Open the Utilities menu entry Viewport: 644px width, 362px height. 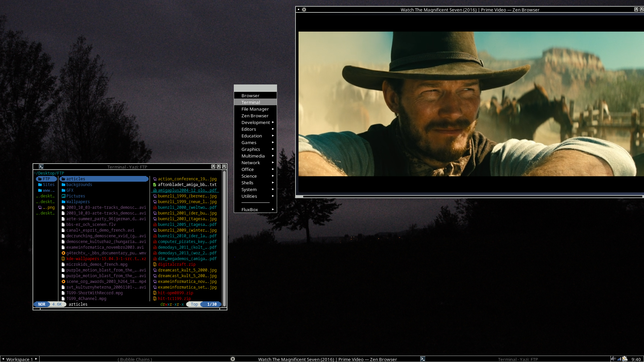click(255, 196)
